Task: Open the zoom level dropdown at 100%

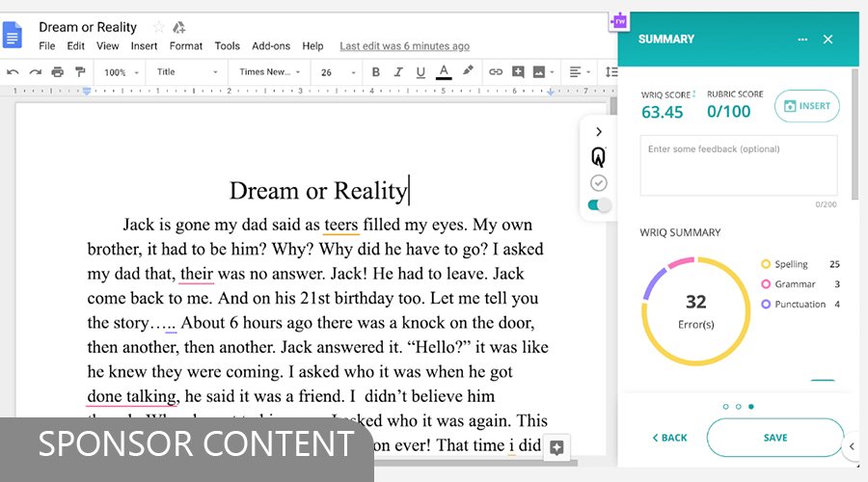Action: 122,72
